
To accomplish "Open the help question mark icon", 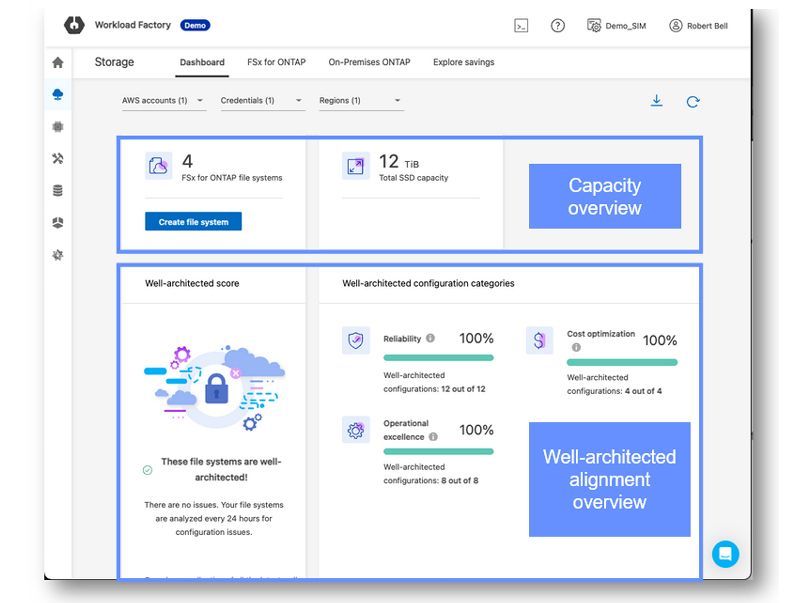I will (x=558, y=26).
